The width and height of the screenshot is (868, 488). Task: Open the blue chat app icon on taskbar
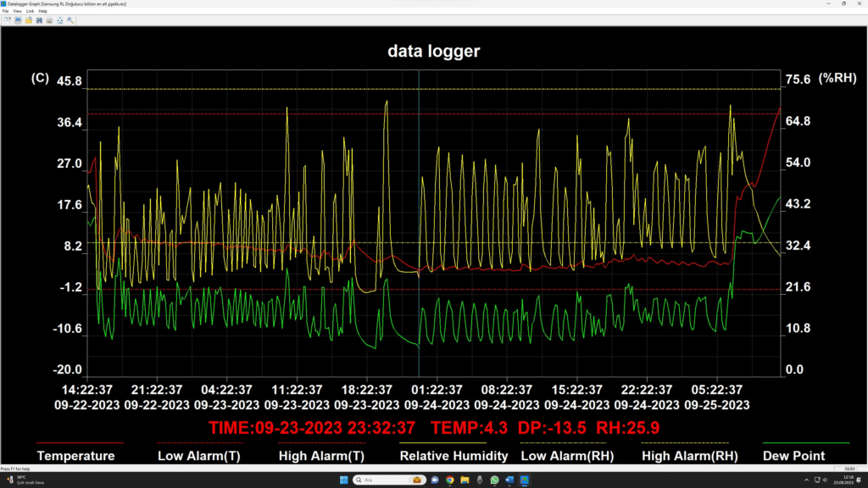coord(435,480)
